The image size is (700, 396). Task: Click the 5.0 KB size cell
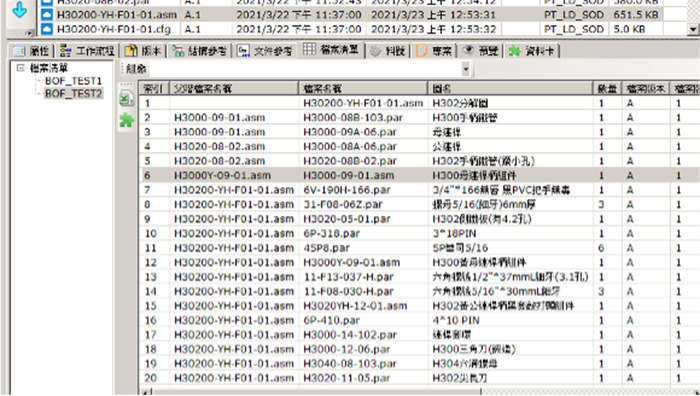click(x=629, y=29)
